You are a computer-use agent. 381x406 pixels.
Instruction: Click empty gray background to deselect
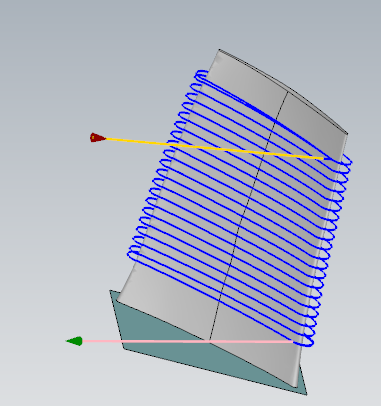point(50,67)
